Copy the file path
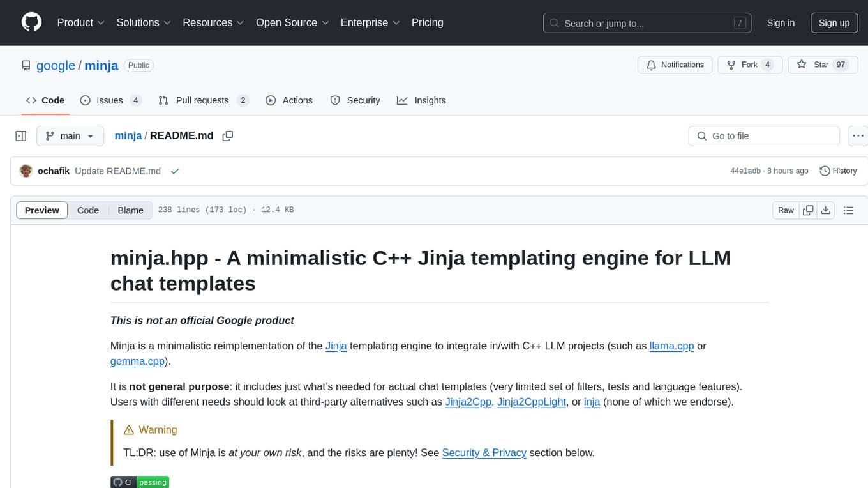 [x=228, y=136]
